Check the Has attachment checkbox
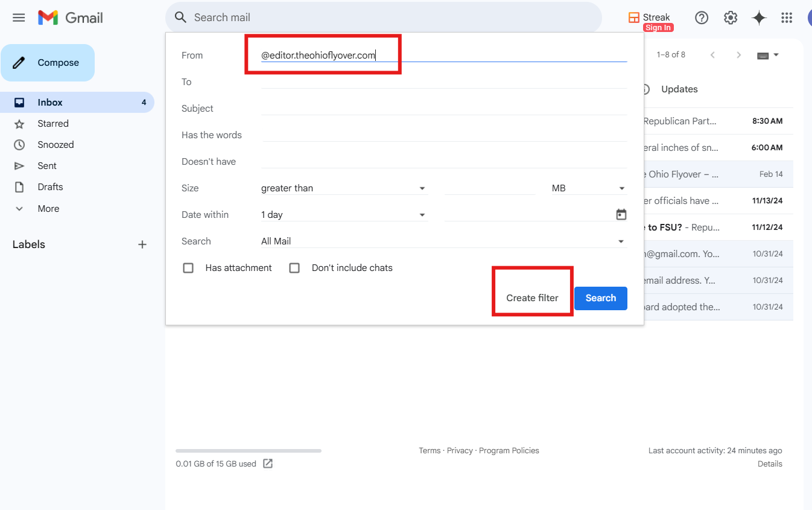Viewport: 812px width, 510px height. (188, 268)
